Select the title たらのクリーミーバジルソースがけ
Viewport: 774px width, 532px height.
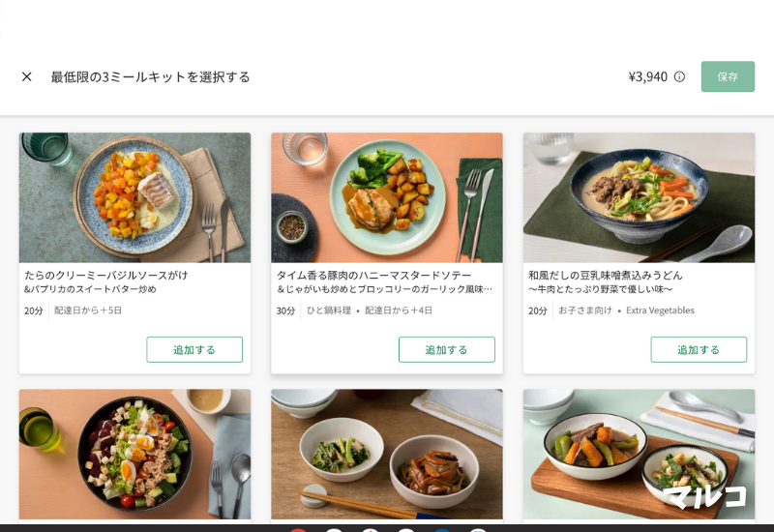(x=106, y=275)
